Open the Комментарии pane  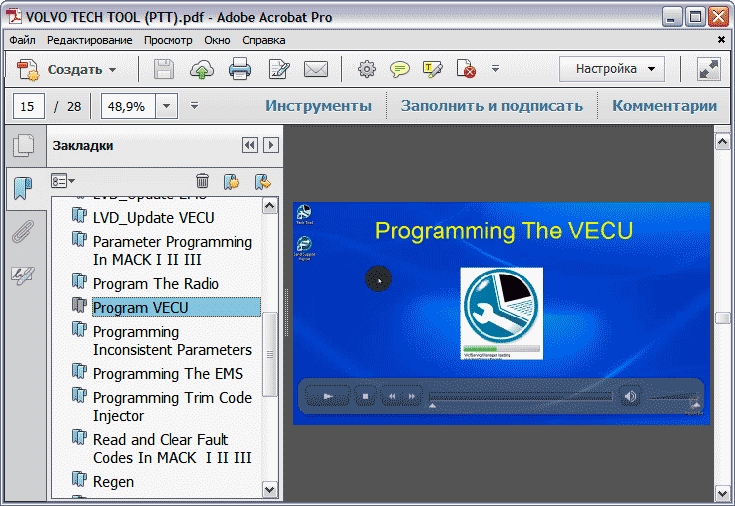pyautogui.click(x=664, y=106)
